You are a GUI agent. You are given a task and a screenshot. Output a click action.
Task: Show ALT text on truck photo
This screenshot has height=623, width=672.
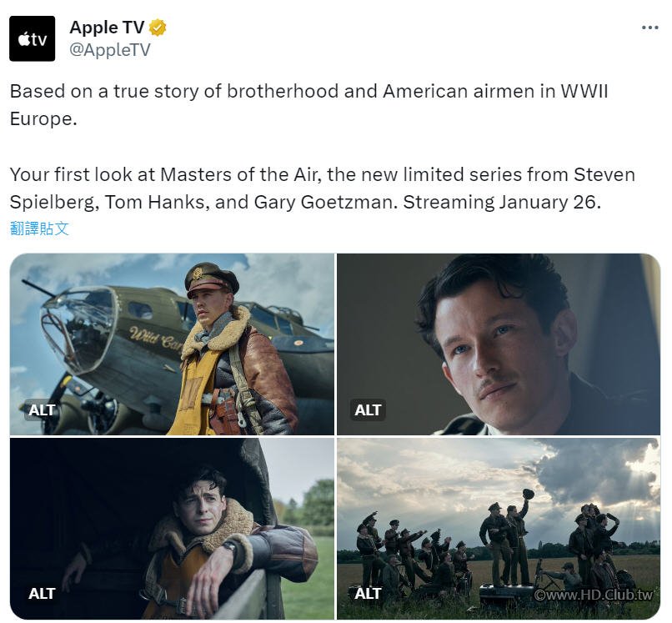(x=42, y=594)
